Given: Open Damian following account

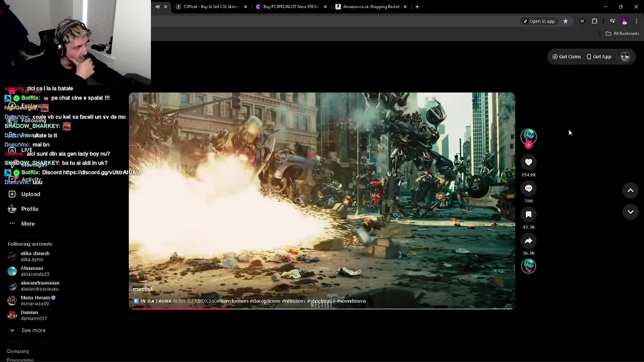Looking at the screenshot, I should (x=28, y=315).
